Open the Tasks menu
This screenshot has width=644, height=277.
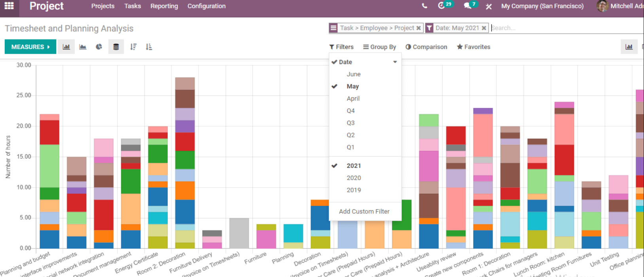tap(133, 6)
